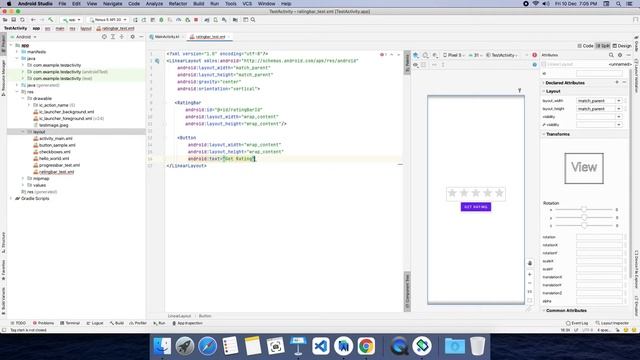Open the Android project view dropdown
Image resolution: width=640 pixels, height=360 pixels.
(x=24, y=37)
